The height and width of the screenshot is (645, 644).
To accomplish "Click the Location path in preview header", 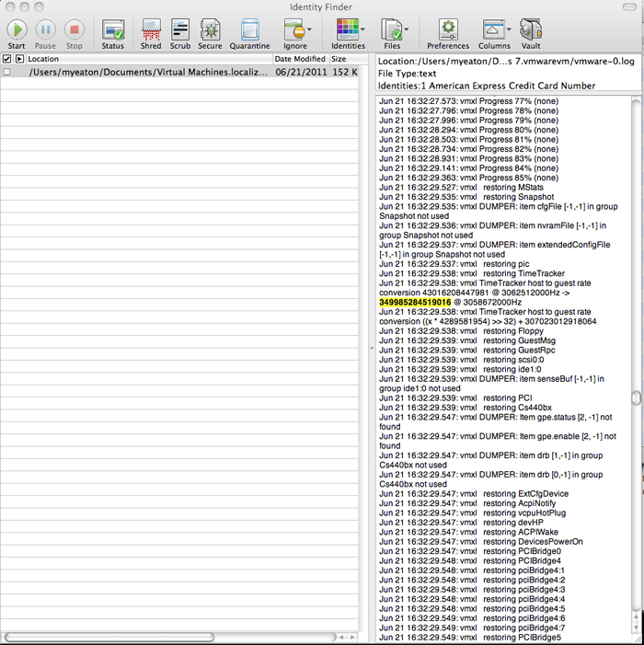I will [x=506, y=62].
